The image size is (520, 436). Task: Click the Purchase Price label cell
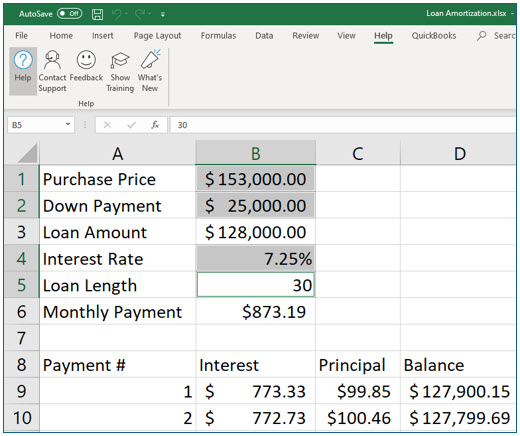(x=118, y=179)
